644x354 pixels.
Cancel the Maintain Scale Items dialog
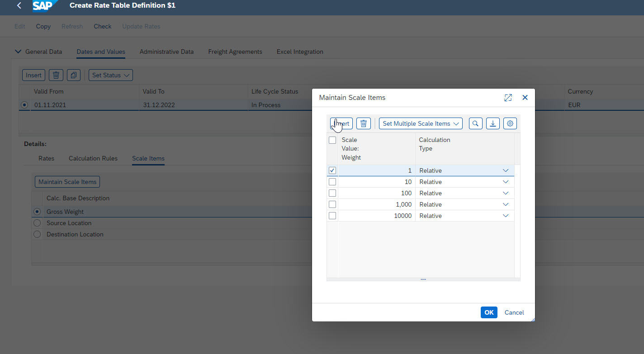(x=514, y=312)
